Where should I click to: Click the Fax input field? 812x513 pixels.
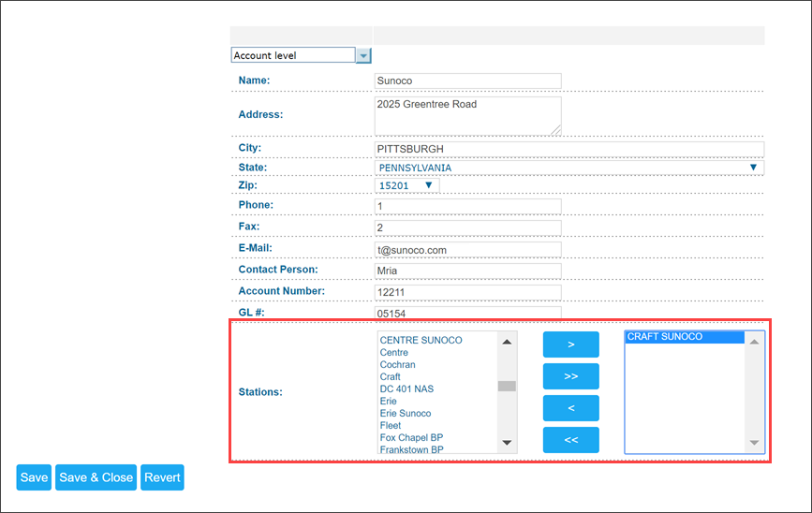pyautogui.click(x=467, y=227)
